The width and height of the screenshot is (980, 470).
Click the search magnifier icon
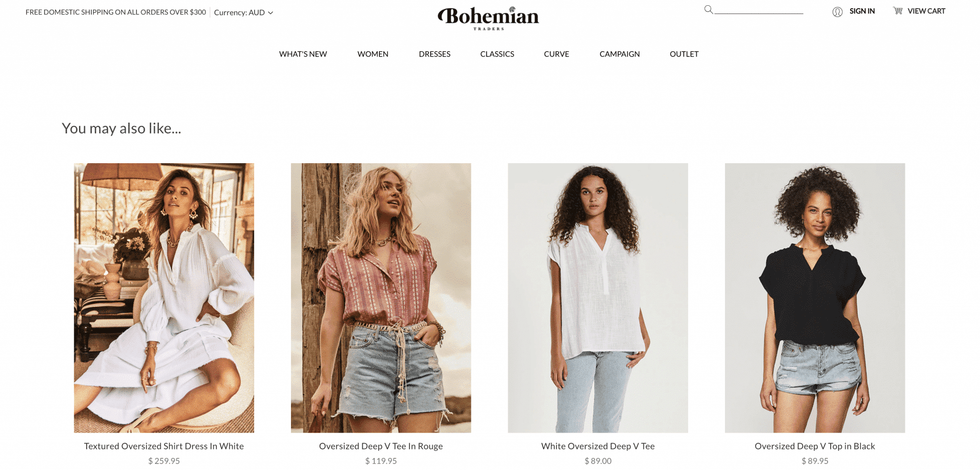tap(708, 9)
